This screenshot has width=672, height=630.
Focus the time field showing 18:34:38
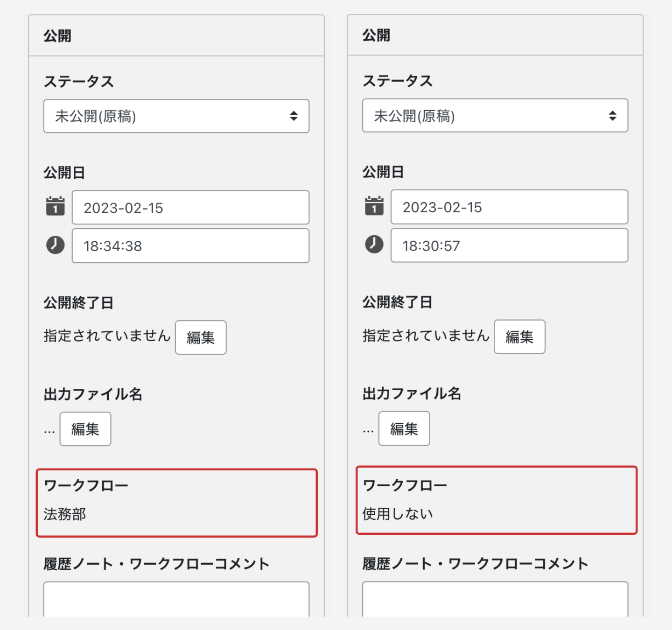(x=190, y=246)
